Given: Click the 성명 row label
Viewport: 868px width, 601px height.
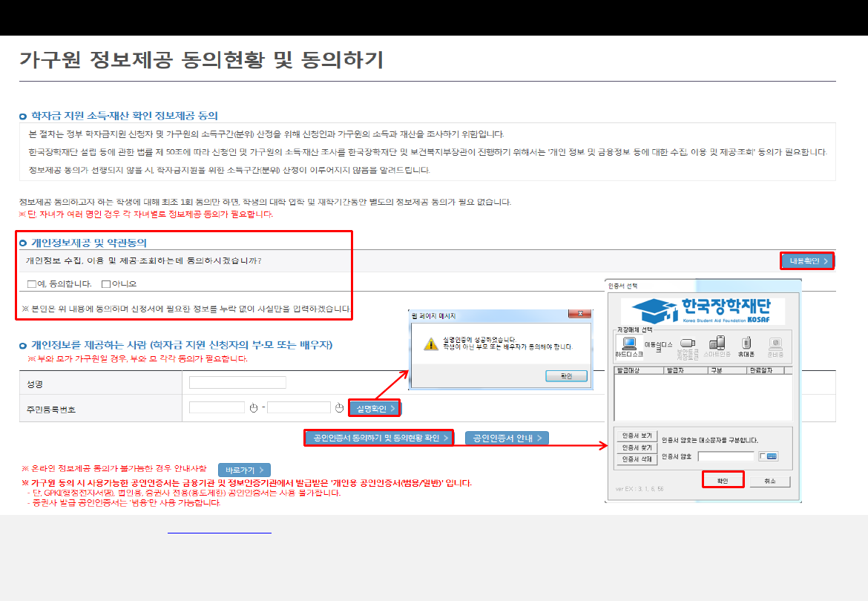Looking at the screenshot, I should [35, 384].
